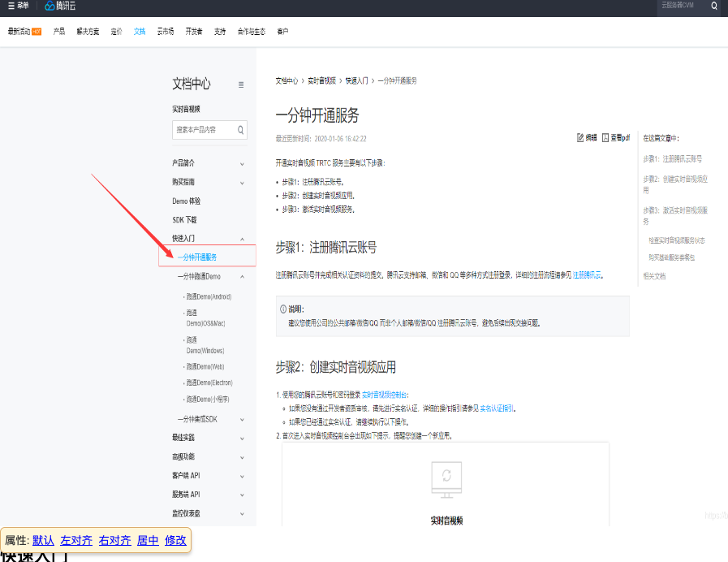Open Demo 体验 in the sidebar

point(186,201)
